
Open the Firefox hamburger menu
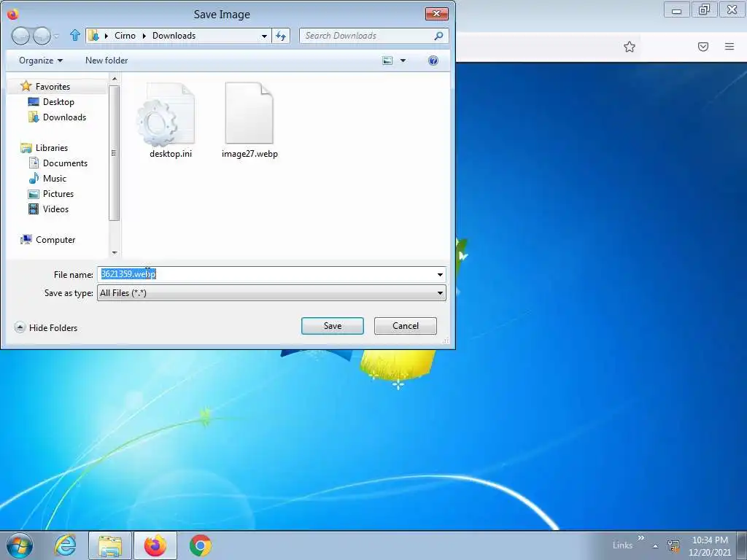[729, 47]
